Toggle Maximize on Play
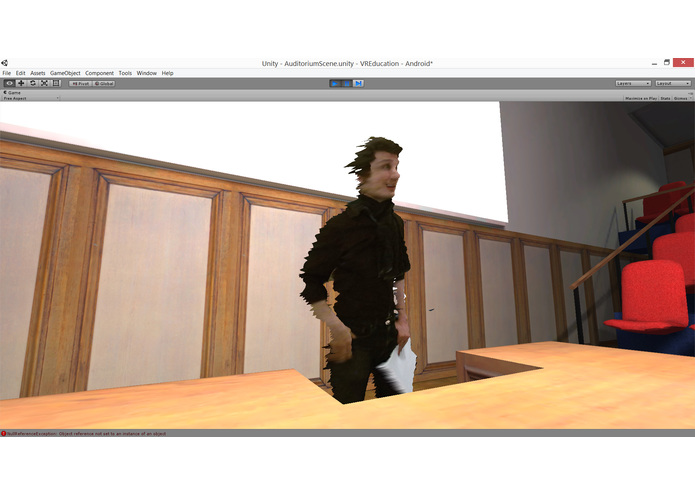 (x=641, y=98)
